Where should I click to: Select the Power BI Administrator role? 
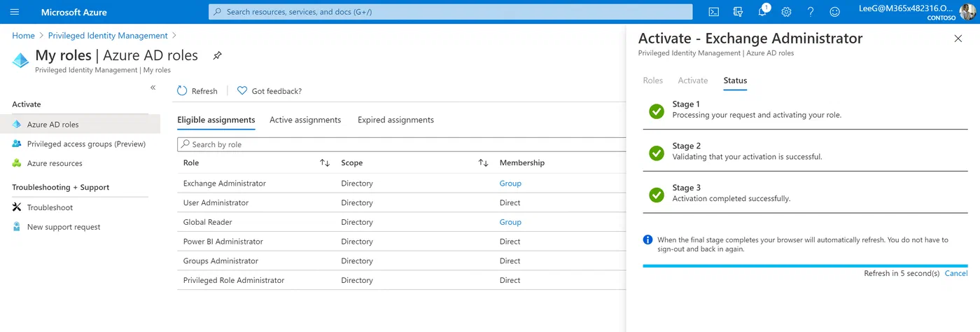(x=223, y=242)
